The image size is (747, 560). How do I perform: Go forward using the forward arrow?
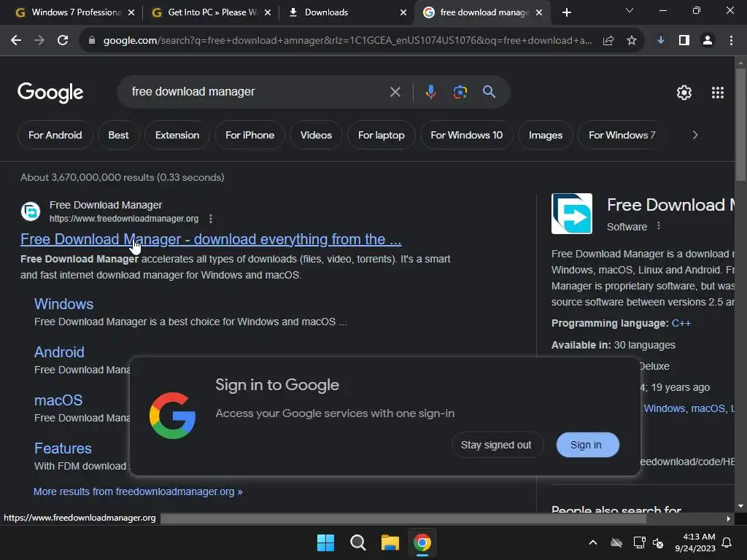(x=39, y=41)
